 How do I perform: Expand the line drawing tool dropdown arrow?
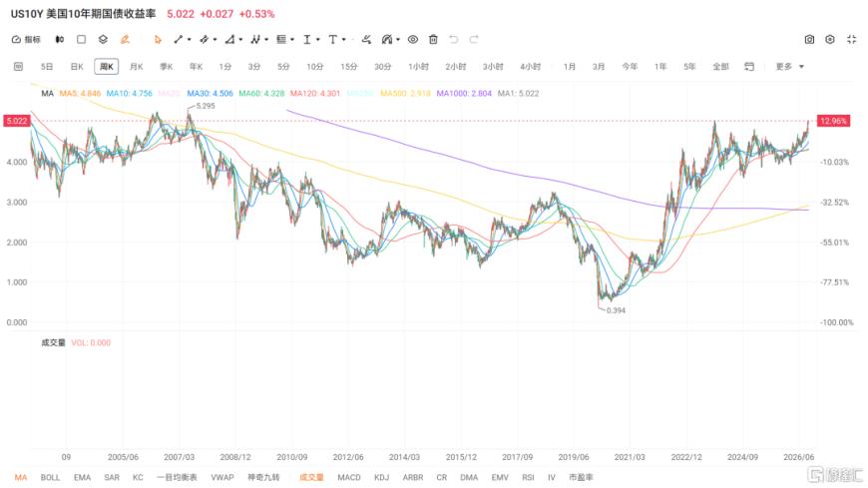tap(190, 40)
